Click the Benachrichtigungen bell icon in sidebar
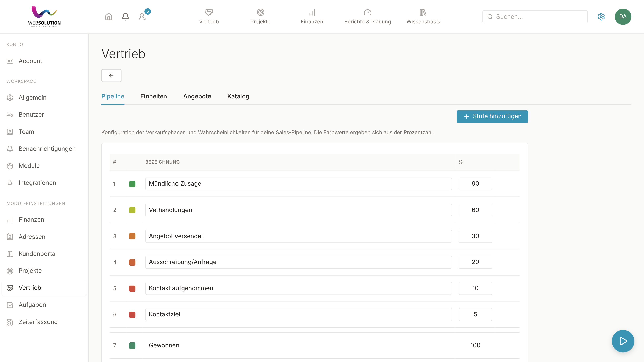 click(10, 149)
